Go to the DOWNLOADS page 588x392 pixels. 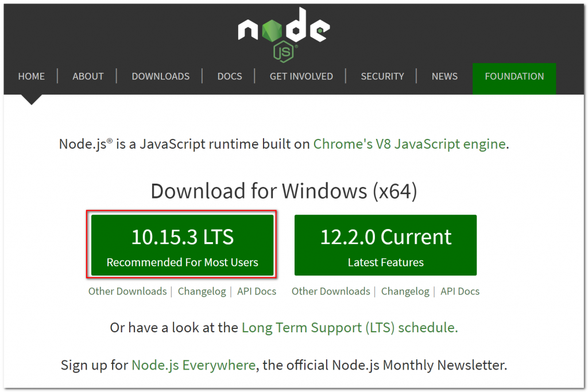click(161, 76)
